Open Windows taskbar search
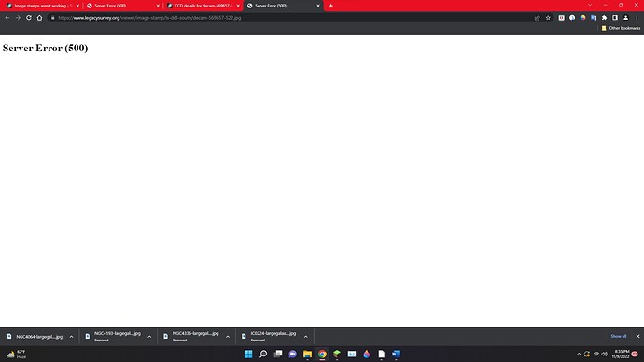The width and height of the screenshot is (644, 362). 263,354
